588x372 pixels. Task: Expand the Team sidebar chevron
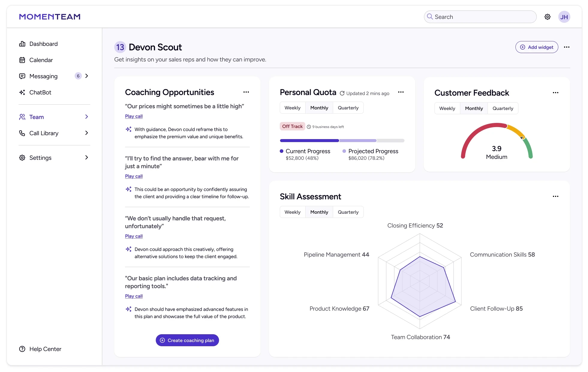(86, 117)
